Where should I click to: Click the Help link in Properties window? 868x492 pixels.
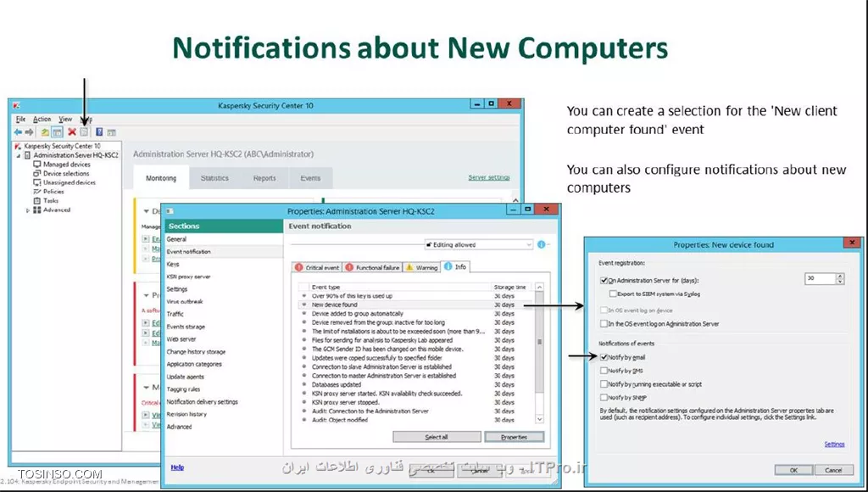point(177,467)
